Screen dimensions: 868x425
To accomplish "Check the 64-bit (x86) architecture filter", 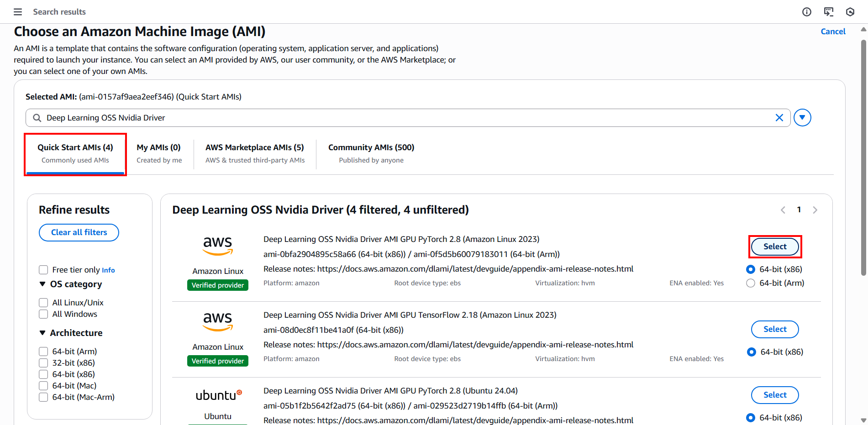I will (43, 374).
